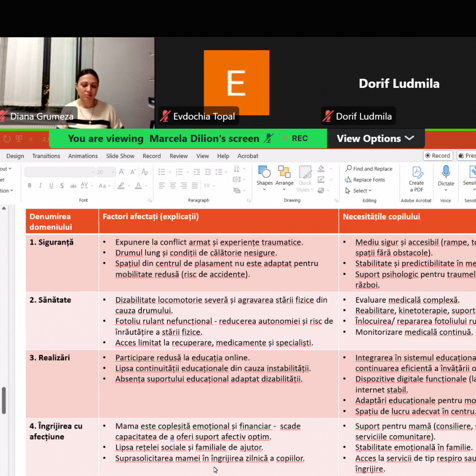Toggle Bold formatting

pos(30,186)
